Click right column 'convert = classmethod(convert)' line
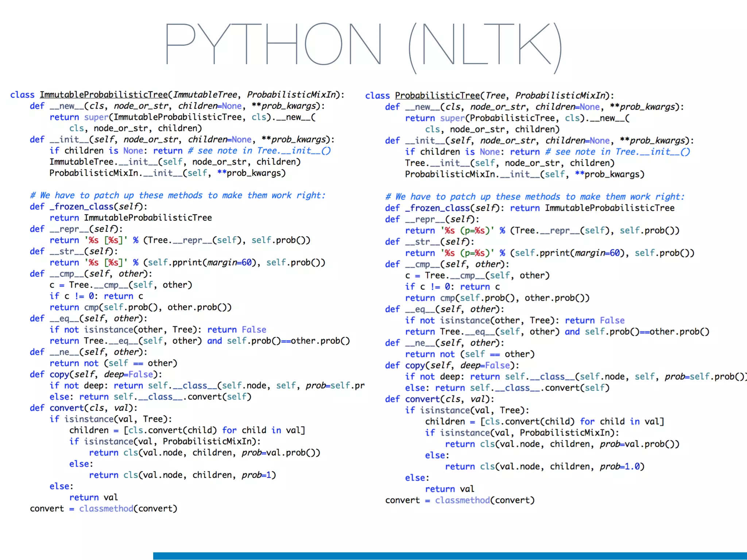Image resolution: width=747 pixels, height=560 pixels. [460, 500]
